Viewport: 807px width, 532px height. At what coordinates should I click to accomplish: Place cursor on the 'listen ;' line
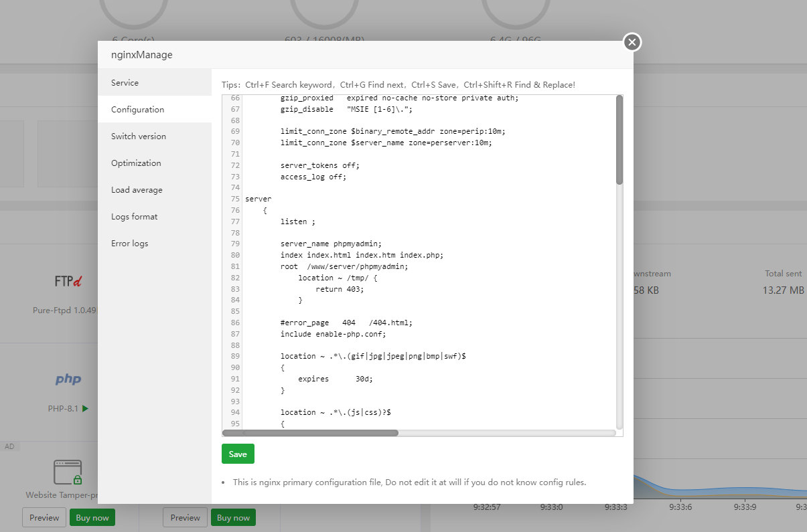click(297, 221)
